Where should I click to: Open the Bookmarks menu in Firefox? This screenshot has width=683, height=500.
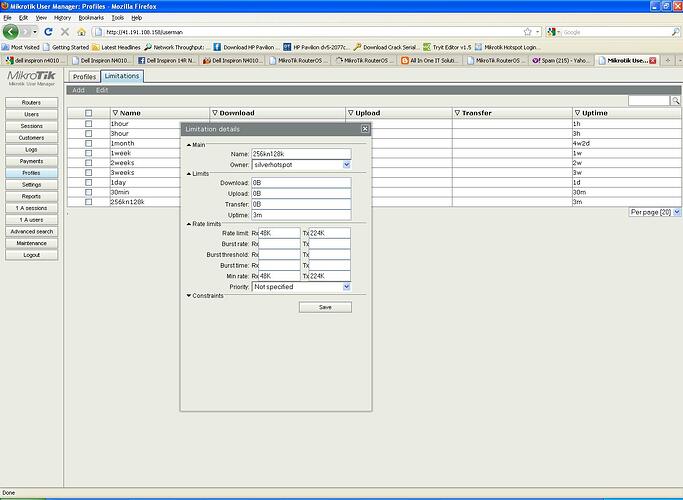90,17
